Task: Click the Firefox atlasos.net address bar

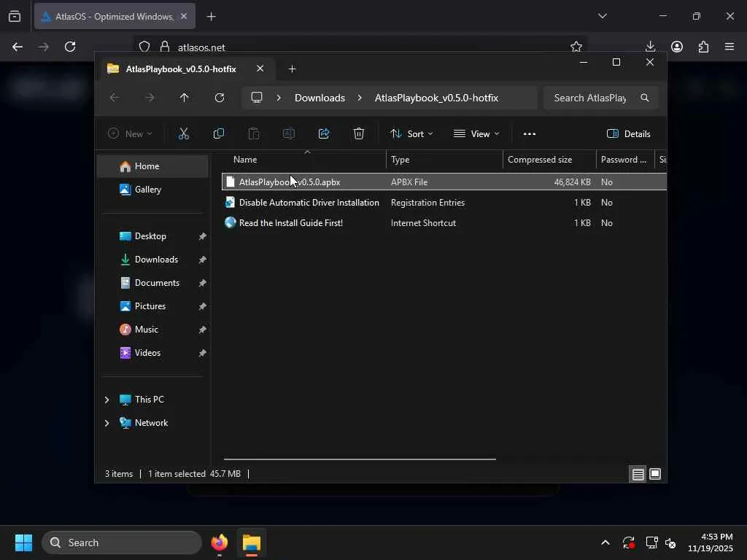Action: [x=360, y=47]
